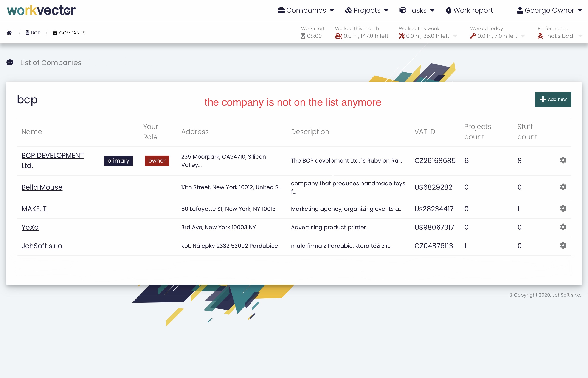Click the hourglass Work start icon
The width and height of the screenshot is (588, 378).
303,36
